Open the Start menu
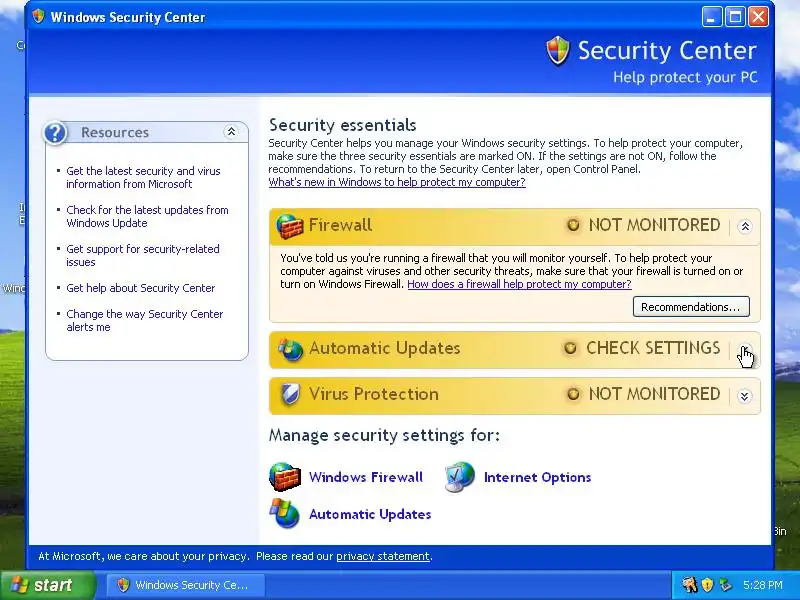The width and height of the screenshot is (800, 600). point(48,585)
